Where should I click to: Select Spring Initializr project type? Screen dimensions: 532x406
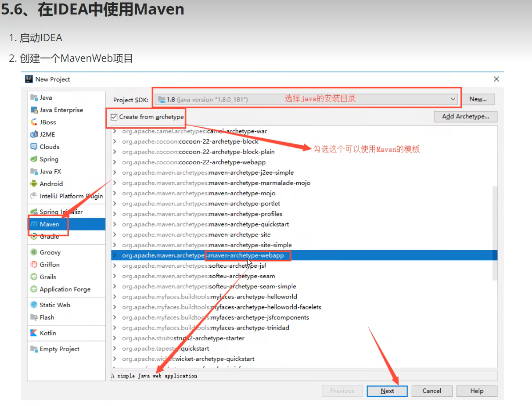click(x=66, y=212)
